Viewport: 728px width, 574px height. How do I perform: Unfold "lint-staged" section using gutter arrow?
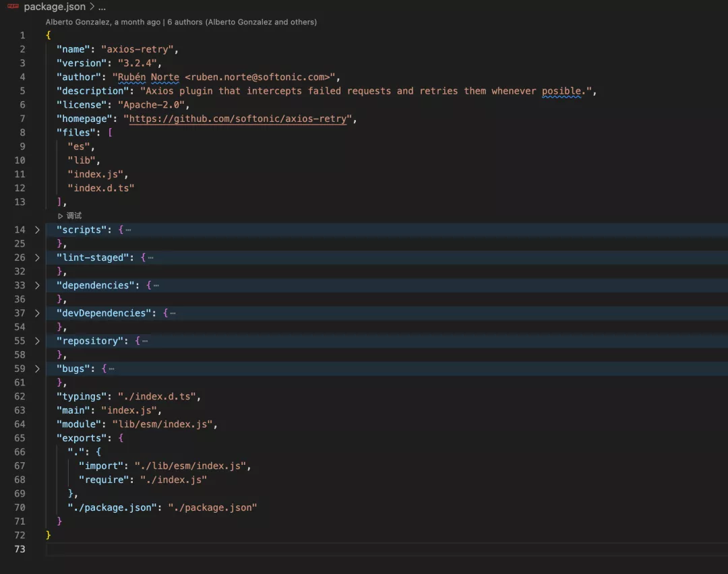click(x=38, y=257)
